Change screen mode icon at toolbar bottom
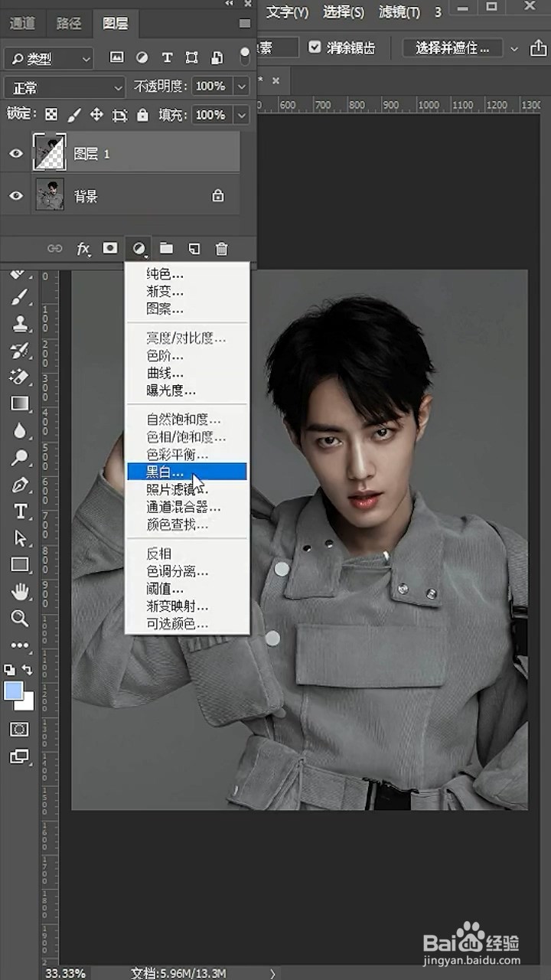Screen dimensions: 551x980 click(20, 756)
